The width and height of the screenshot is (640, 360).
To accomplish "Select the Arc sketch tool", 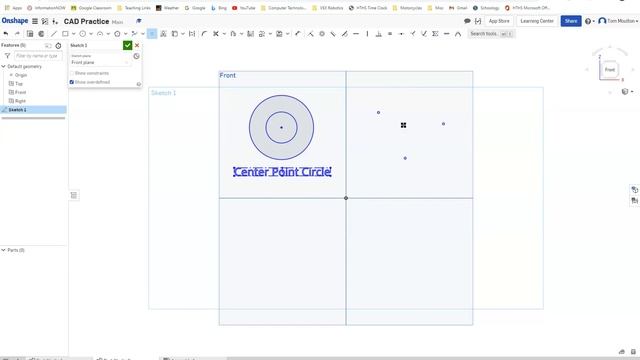I will point(100,34).
